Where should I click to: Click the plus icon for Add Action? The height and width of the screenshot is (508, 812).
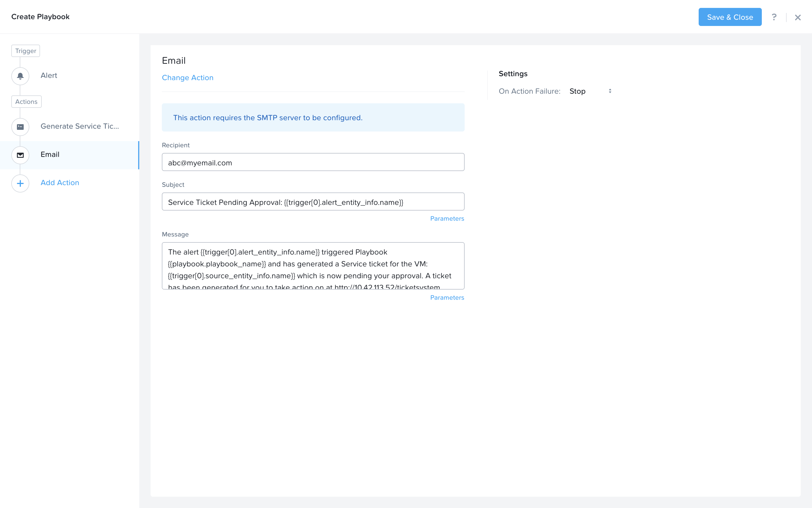coord(20,183)
